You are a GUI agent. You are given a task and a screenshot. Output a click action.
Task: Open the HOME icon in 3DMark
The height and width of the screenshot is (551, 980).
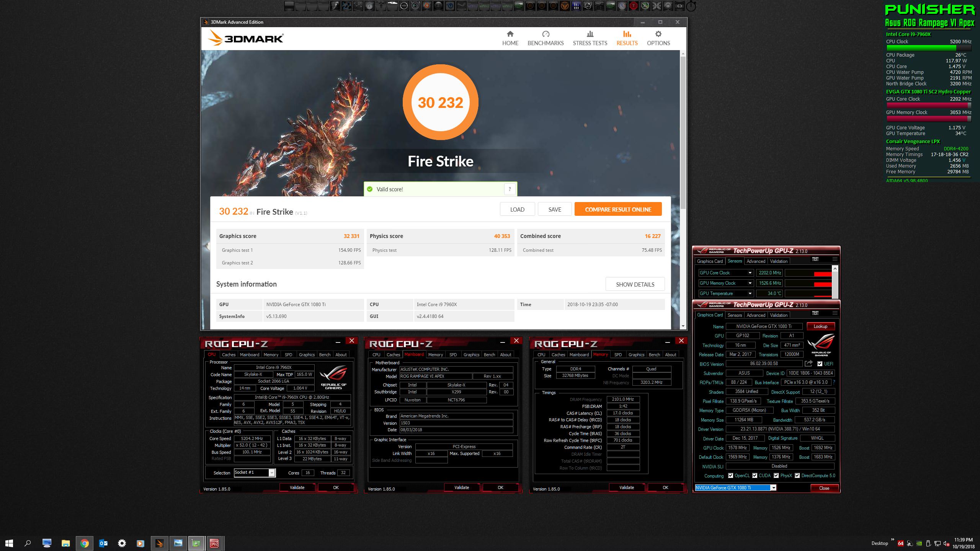[x=510, y=34]
